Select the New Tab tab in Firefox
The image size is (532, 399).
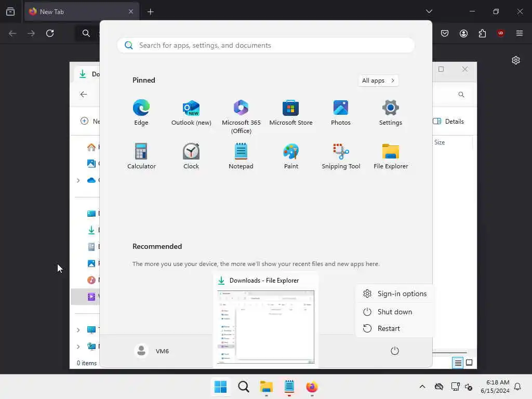(x=82, y=11)
